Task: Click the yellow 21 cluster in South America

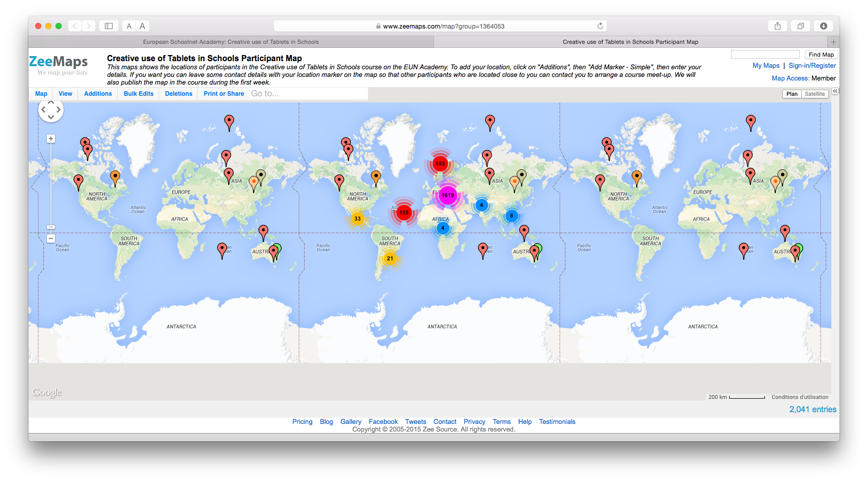Action: click(390, 258)
